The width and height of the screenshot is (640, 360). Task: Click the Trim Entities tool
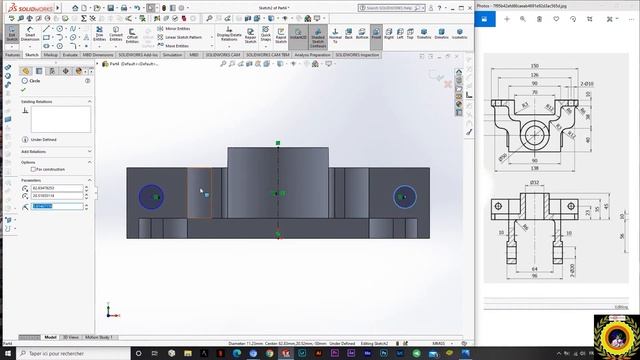click(99, 34)
